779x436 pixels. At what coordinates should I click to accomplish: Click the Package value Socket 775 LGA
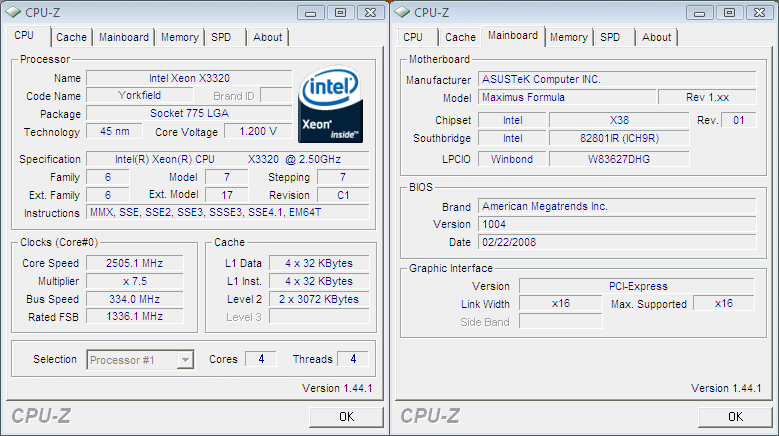click(x=189, y=113)
